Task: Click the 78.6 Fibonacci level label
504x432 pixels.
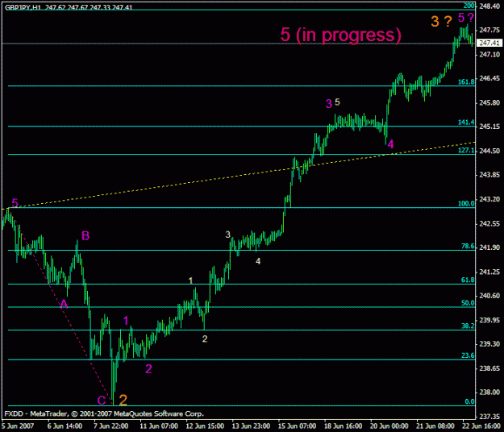Action: [x=468, y=246]
